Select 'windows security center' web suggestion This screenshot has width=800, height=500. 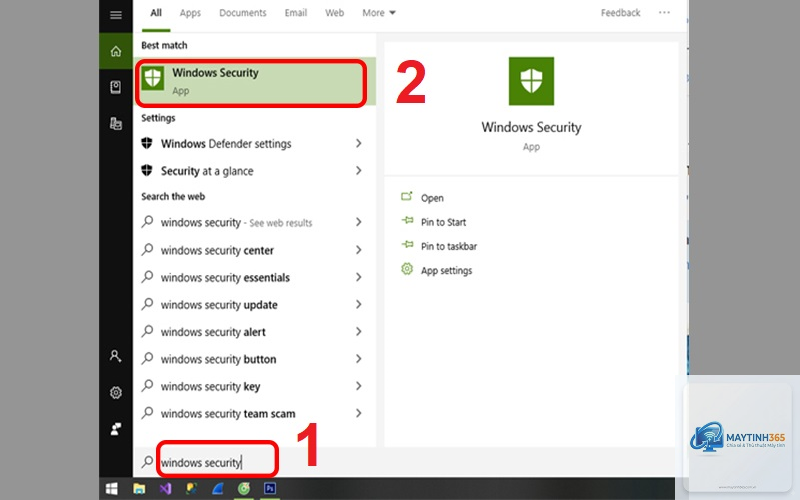255,250
